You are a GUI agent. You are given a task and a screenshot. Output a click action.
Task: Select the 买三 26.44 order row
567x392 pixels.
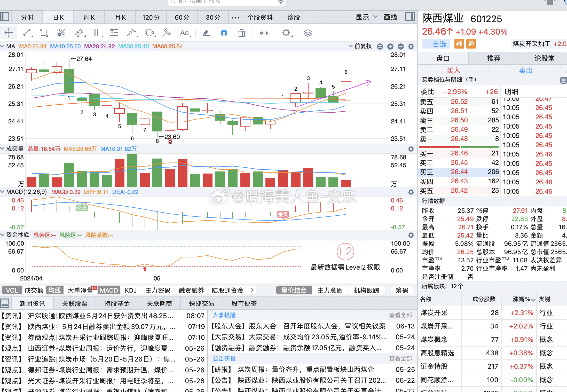click(x=459, y=172)
